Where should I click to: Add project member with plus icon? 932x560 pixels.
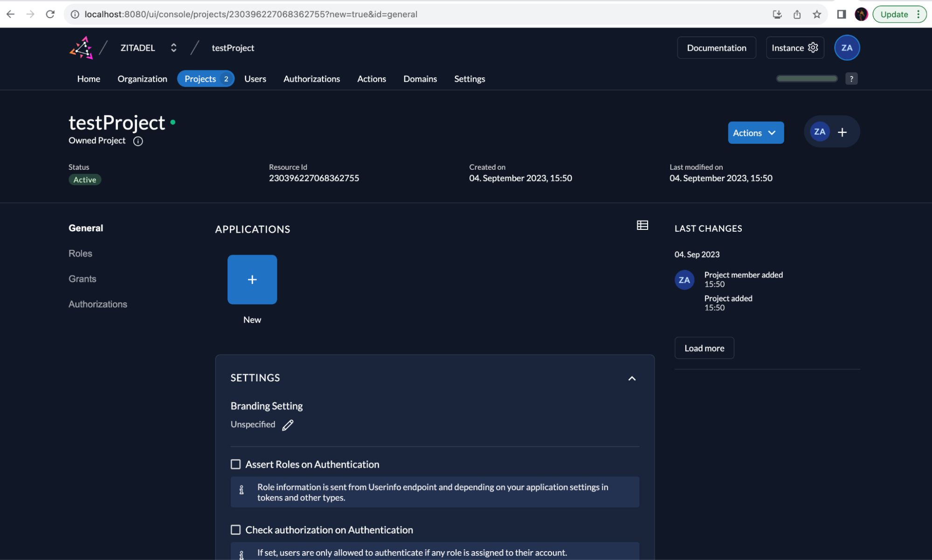click(842, 132)
